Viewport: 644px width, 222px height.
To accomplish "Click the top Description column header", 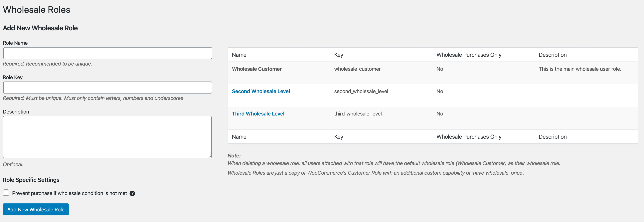I will [x=553, y=55].
